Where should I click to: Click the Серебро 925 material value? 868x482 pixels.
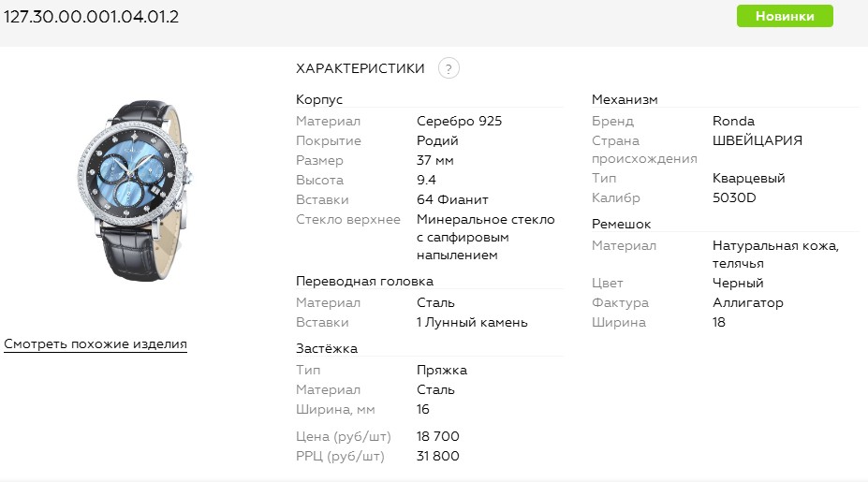459,121
